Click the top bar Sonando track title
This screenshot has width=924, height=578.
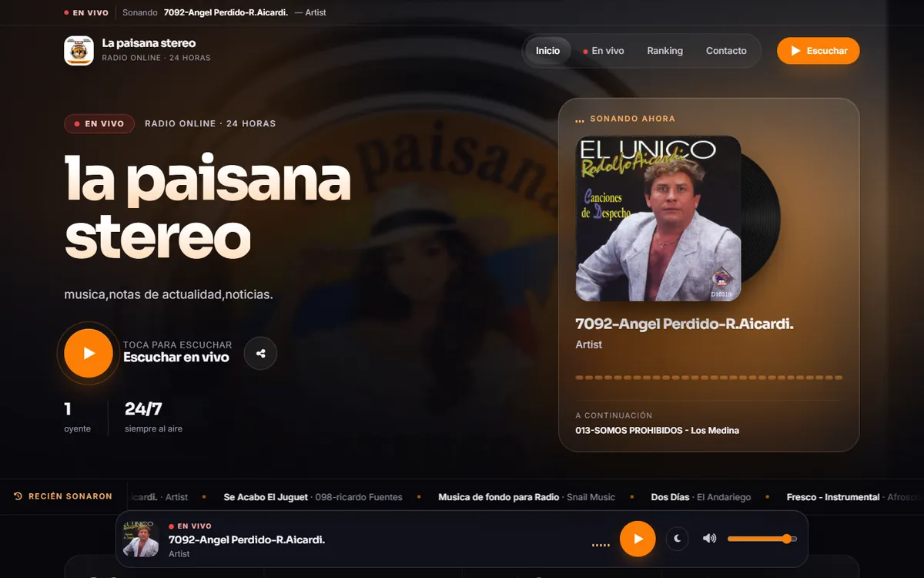pyautogui.click(x=225, y=12)
